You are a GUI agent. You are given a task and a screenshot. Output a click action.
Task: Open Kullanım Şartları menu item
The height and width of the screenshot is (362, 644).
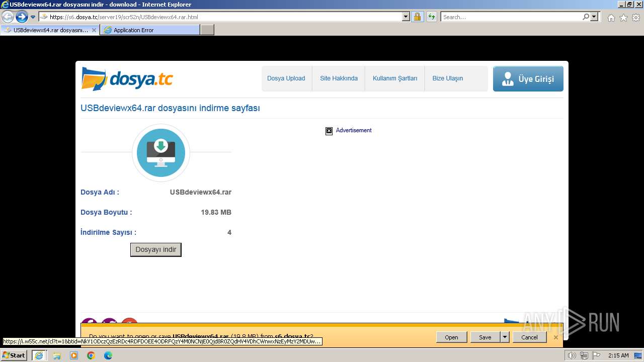coord(395,78)
